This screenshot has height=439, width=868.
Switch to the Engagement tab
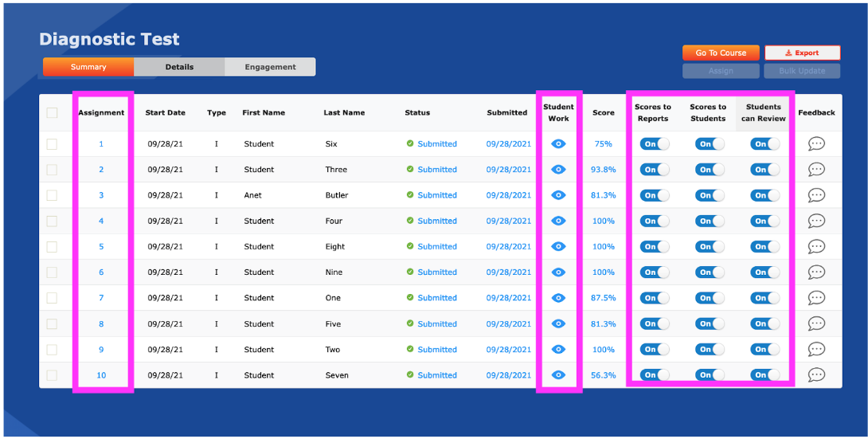click(270, 67)
